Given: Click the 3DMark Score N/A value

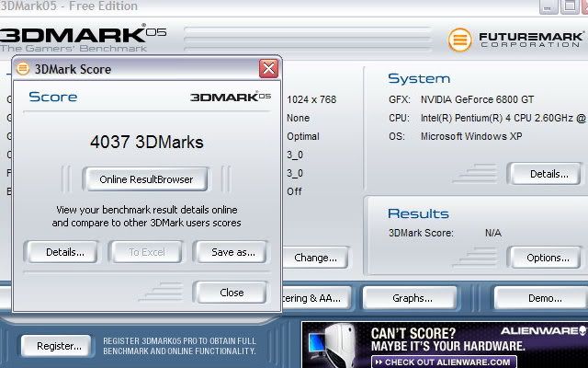Looking at the screenshot, I should pyautogui.click(x=492, y=233).
